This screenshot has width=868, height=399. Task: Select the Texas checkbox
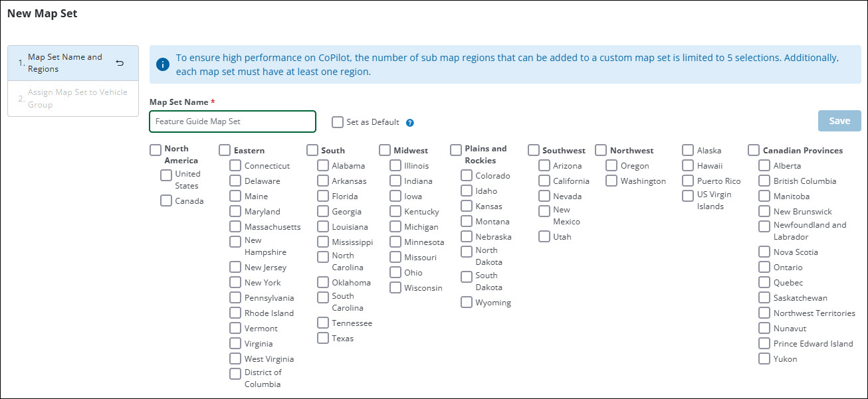(322, 338)
